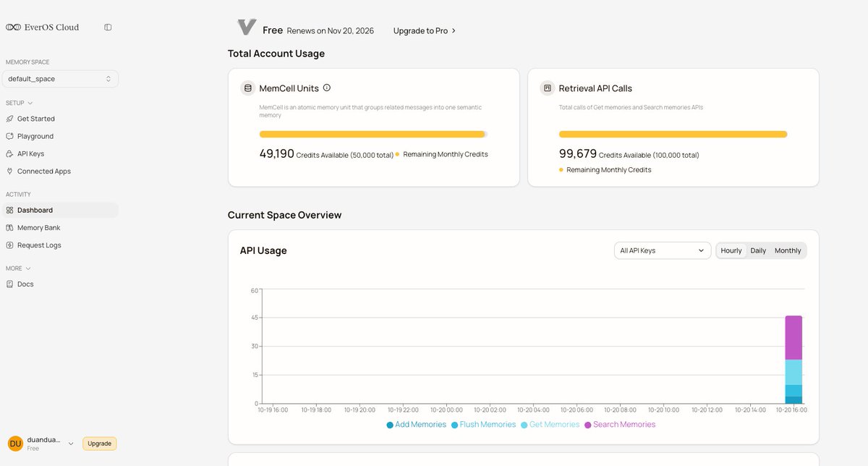This screenshot has height=466, width=868.
Task: Switch API Usage to Daily view
Action: [x=758, y=250]
